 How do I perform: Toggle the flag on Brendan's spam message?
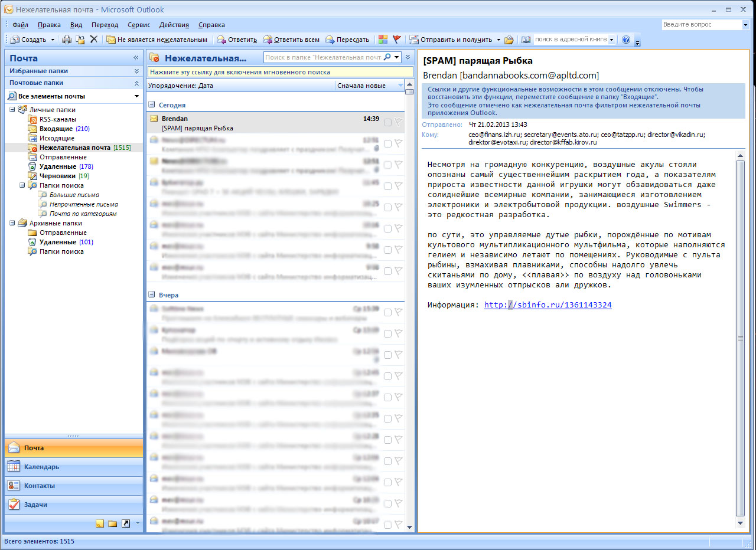[x=399, y=122]
